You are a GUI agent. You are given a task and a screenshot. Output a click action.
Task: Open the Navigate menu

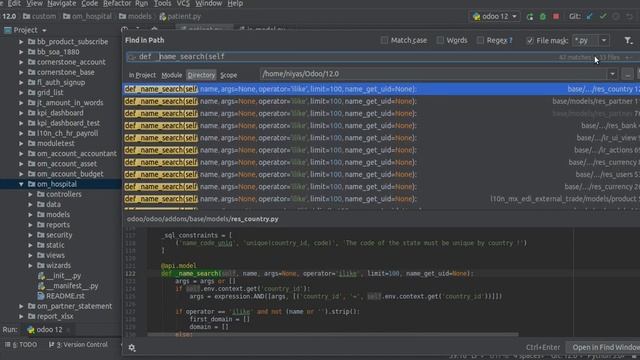(61, 3)
